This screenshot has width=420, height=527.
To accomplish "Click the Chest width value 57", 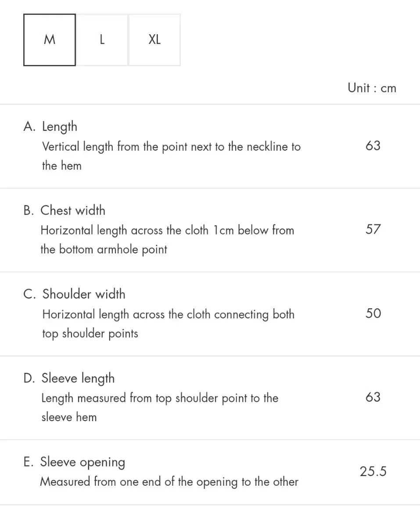I will click(373, 229).
